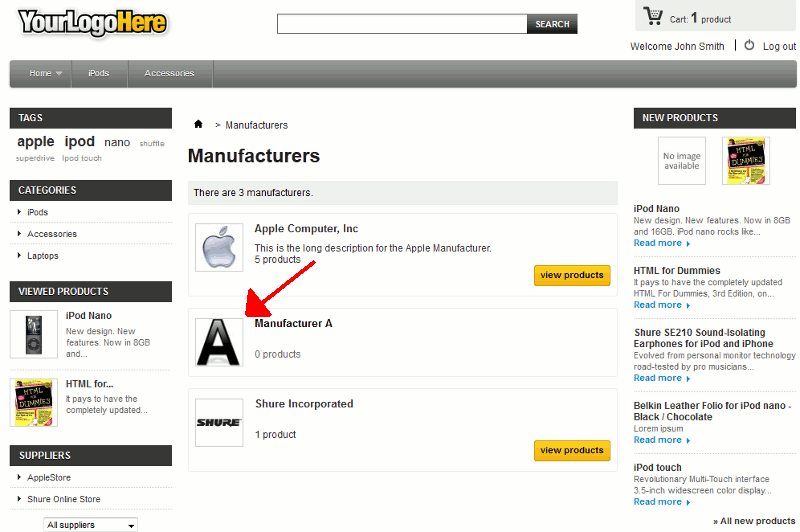Click the Ipod touch tag

[82, 158]
